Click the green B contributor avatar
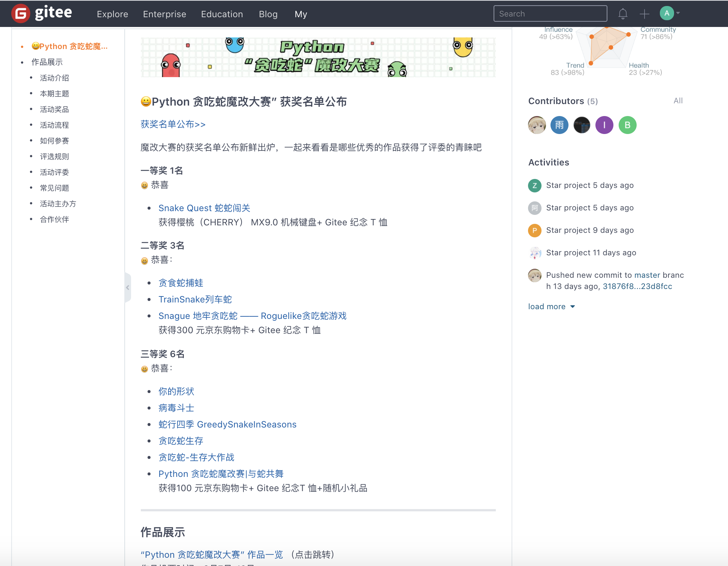 tap(627, 125)
